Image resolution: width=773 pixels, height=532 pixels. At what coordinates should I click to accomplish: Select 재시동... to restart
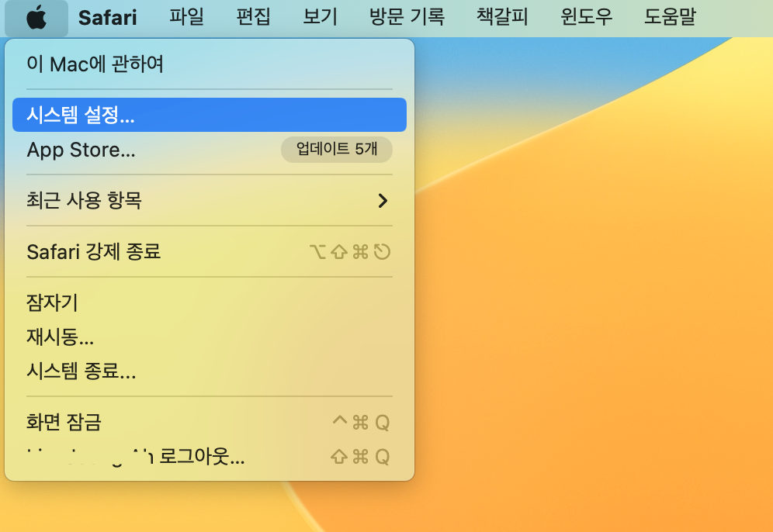point(210,337)
